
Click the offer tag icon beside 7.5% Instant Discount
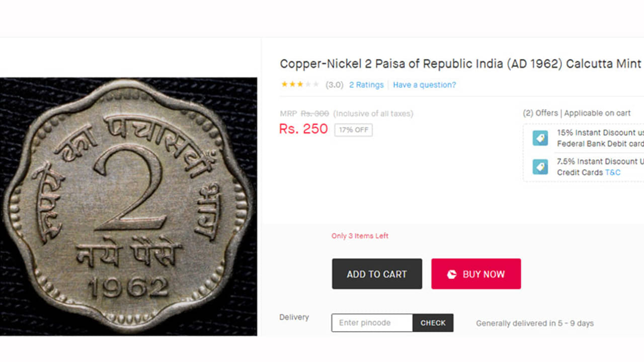(540, 166)
